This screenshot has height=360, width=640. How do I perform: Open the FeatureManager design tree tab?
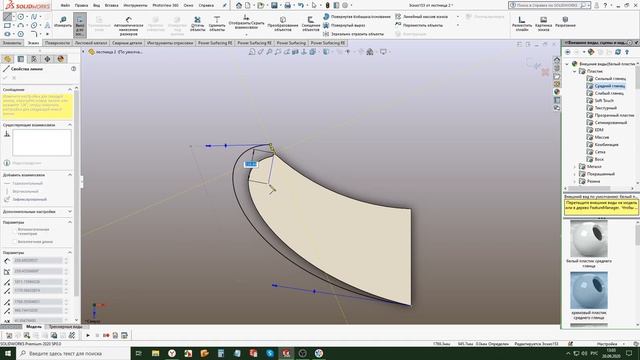pos(8,59)
